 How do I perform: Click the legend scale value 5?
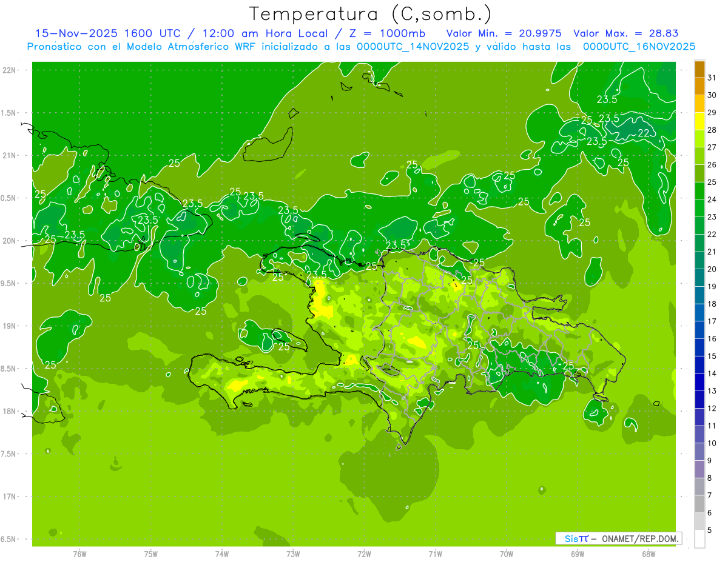click(x=710, y=530)
